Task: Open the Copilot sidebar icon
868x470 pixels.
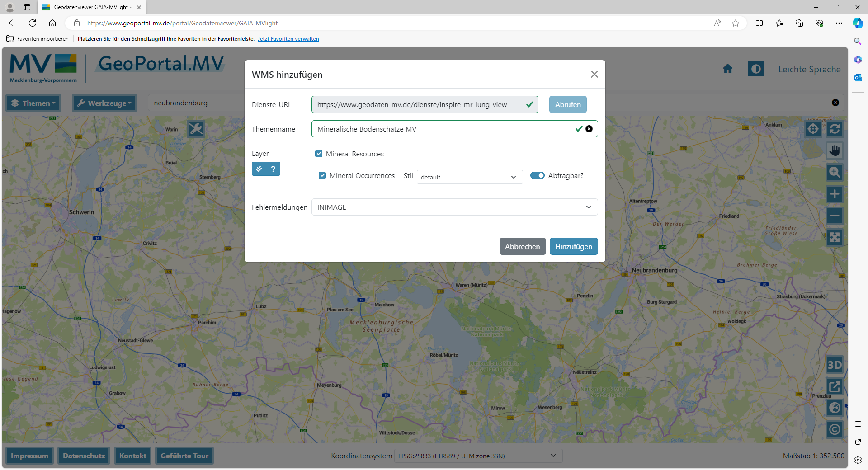Action: (x=858, y=23)
